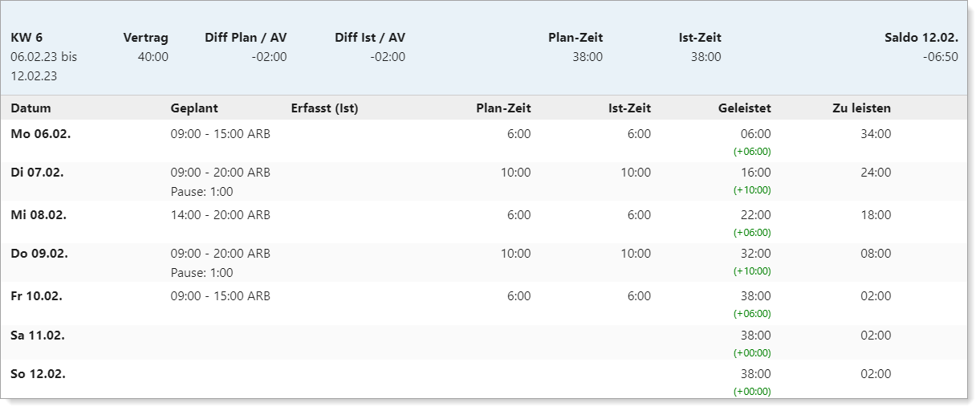980x411 pixels.
Task: Click the Sa 11.02. row date
Action: pos(38,336)
